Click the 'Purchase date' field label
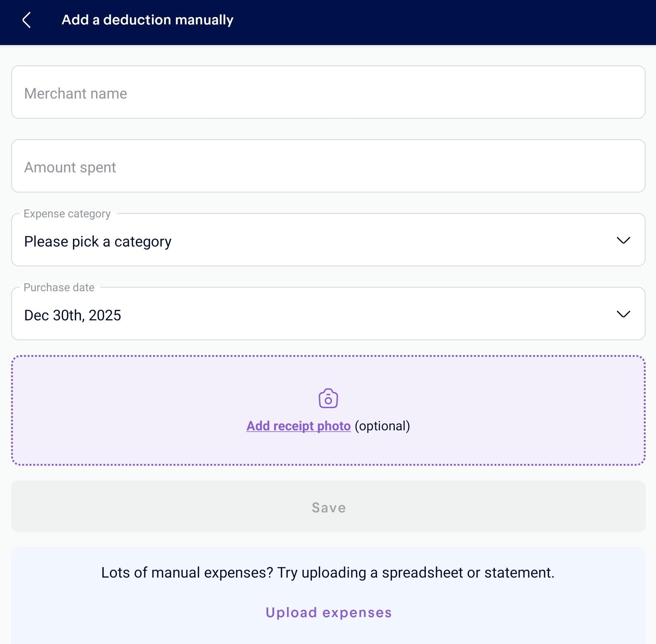The image size is (656, 644). pos(59,287)
